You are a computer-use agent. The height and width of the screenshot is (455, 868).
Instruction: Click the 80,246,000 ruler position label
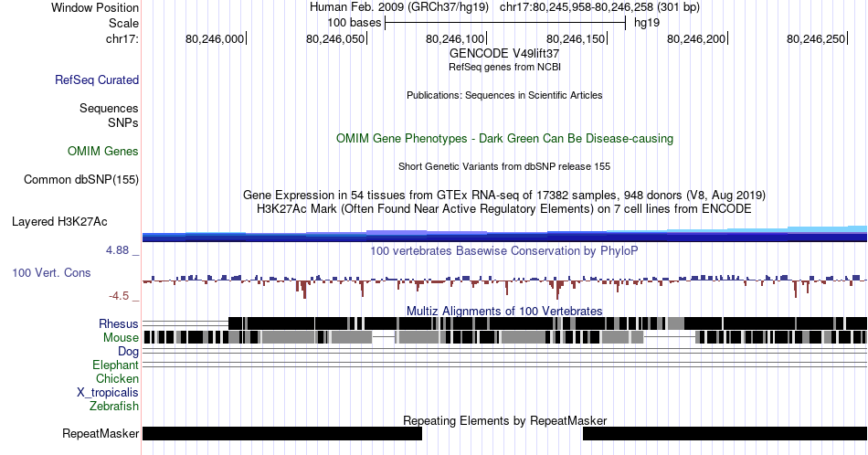[x=215, y=38]
